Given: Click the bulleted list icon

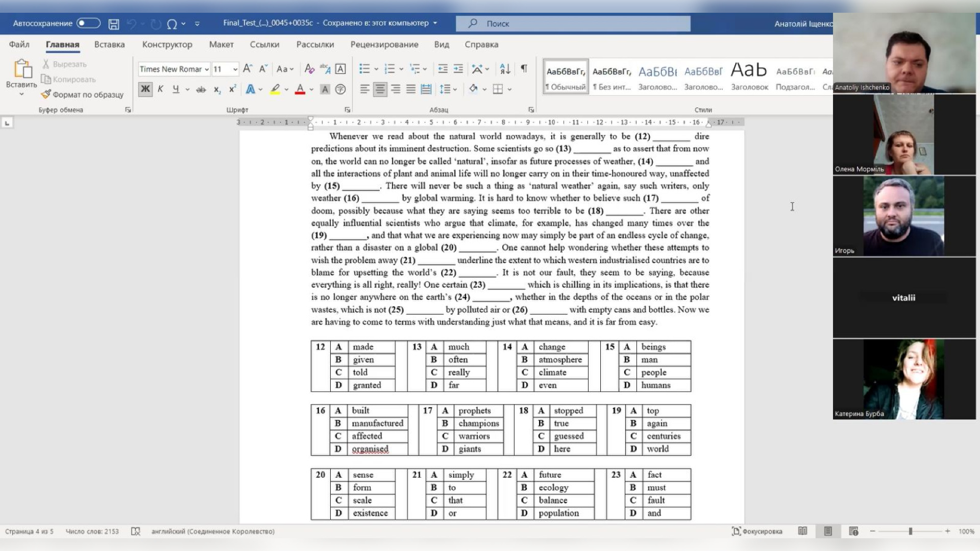Looking at the screenshot, I should pyautogui.click(x=364, y=68).
